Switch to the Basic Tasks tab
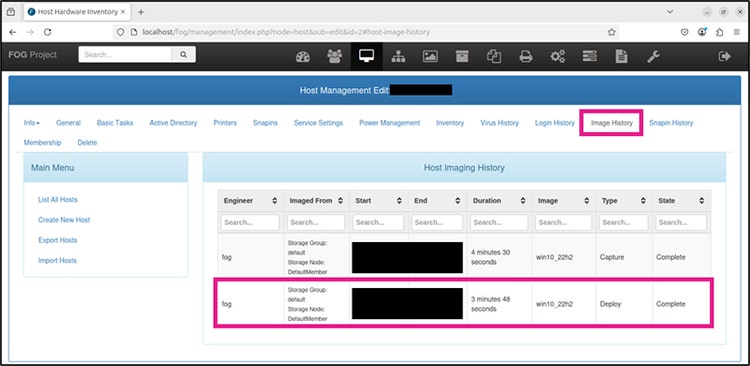This screenshot has width=750, height=366. pos(115,123)
